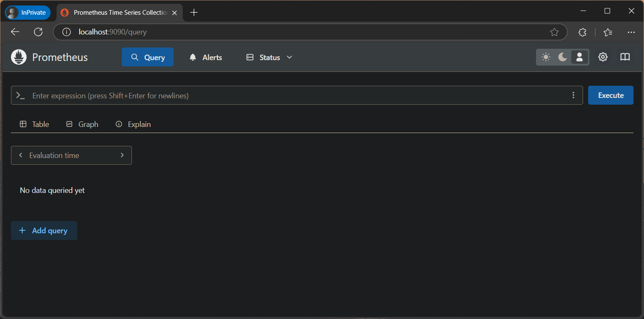
Task: Switch to the Graph tab
Action: pos(82,124)
